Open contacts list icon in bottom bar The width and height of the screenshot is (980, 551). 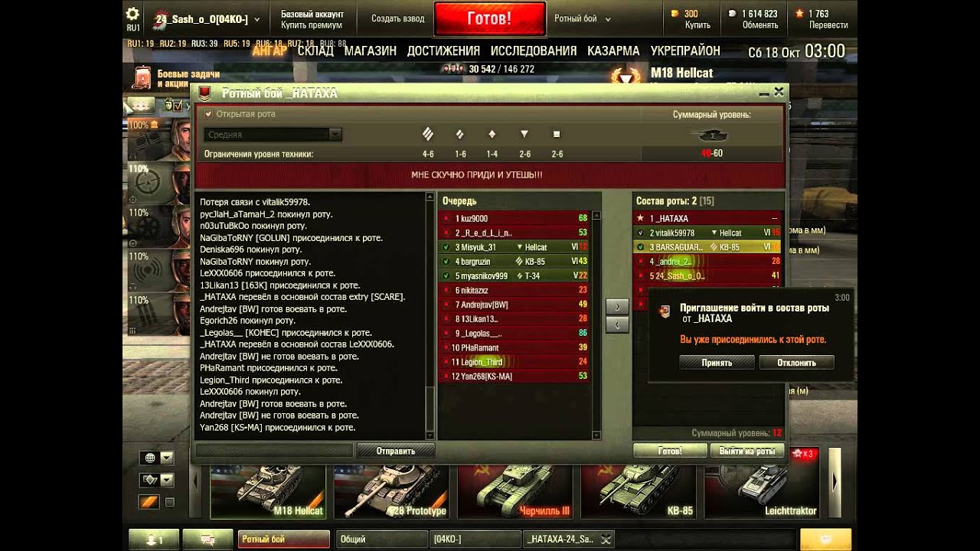point(153,540)
